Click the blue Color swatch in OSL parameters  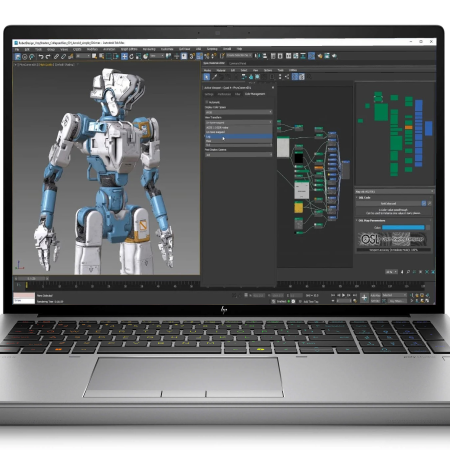(403, 227)
